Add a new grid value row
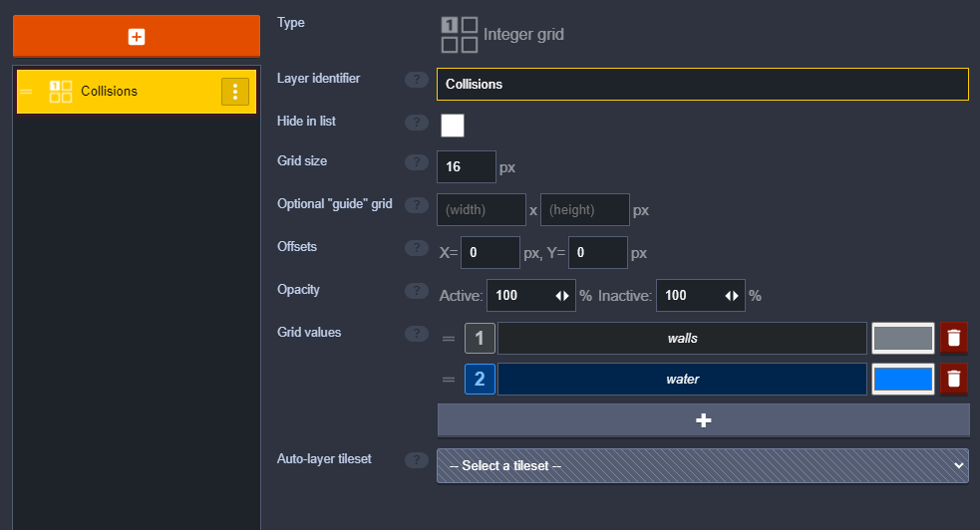The width and height of the screenshot is (980, 530). (703, 420)
